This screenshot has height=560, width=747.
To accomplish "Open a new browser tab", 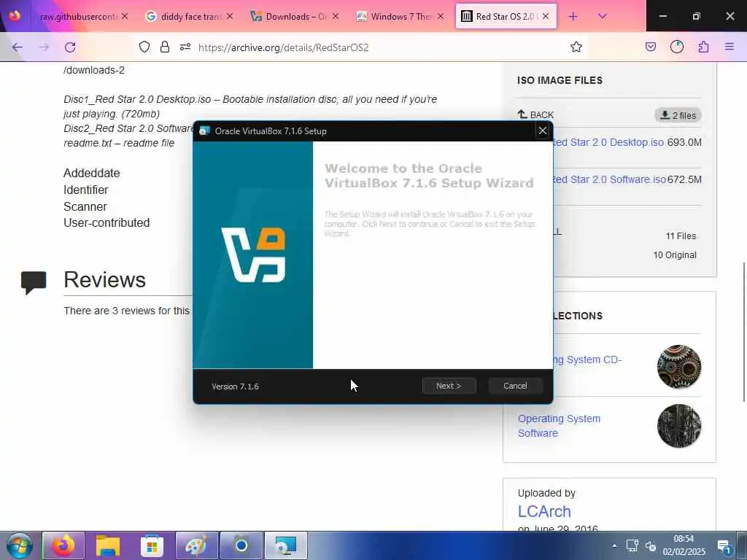I will 573,16.
